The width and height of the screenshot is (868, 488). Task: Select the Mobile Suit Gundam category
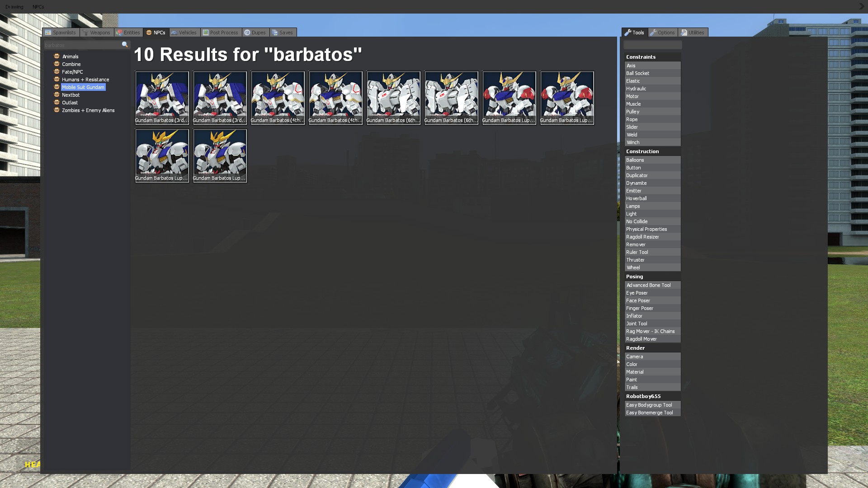pos(83,87)
